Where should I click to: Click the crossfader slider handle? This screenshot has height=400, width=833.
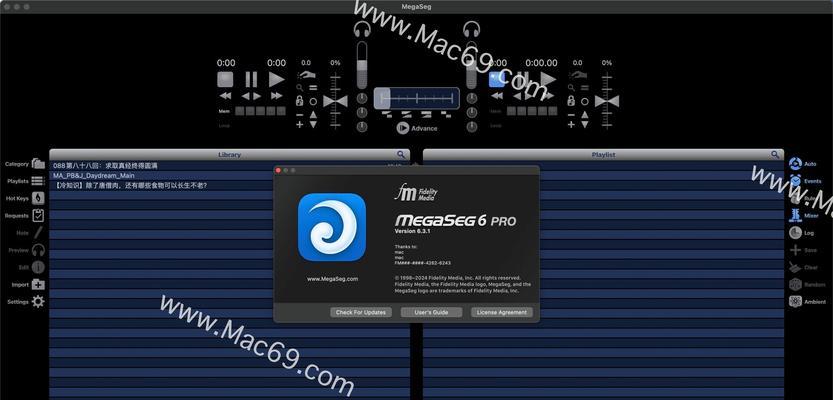click(x=382, y=98)
